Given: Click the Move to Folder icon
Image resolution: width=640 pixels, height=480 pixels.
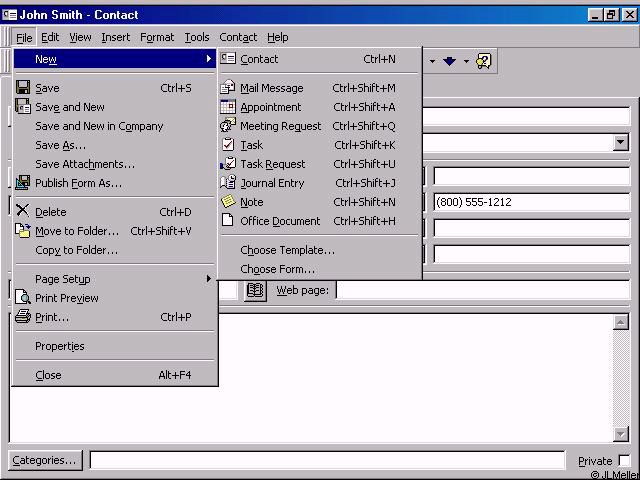Looking at the screenshot, I should [x=23, y=230].
